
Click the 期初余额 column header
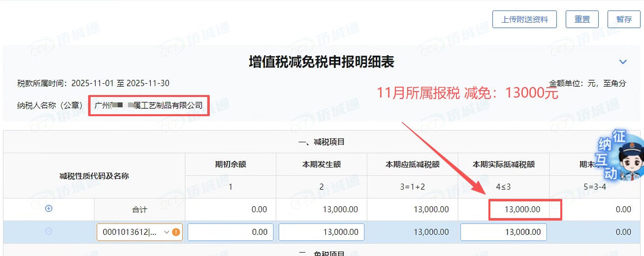point(230,164)
